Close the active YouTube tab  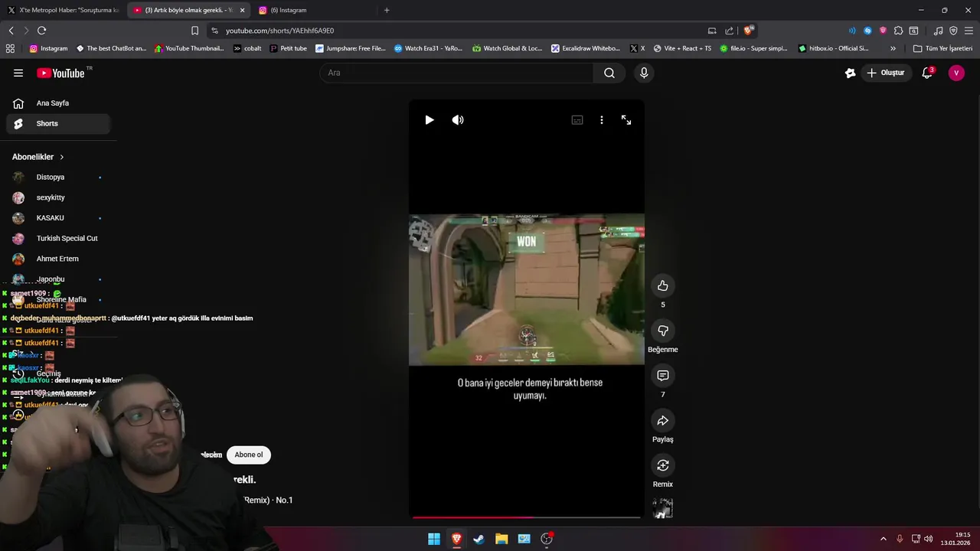(x=242, y=10)
